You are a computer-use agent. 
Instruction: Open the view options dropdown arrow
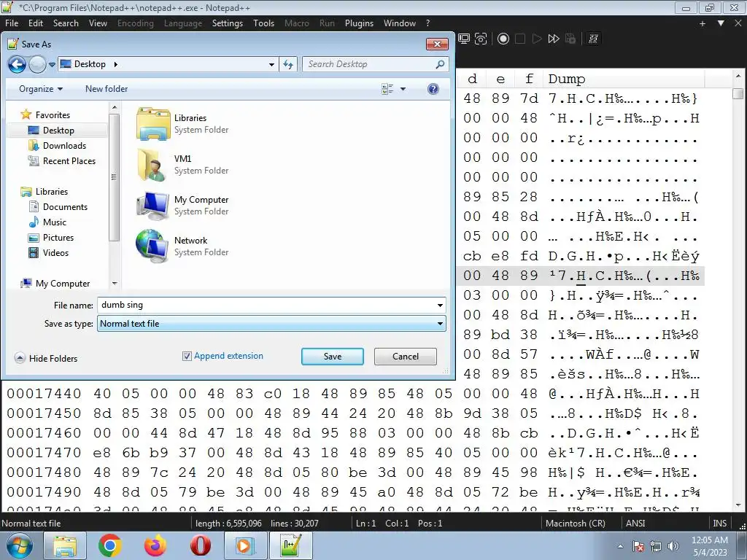(403, 89)
